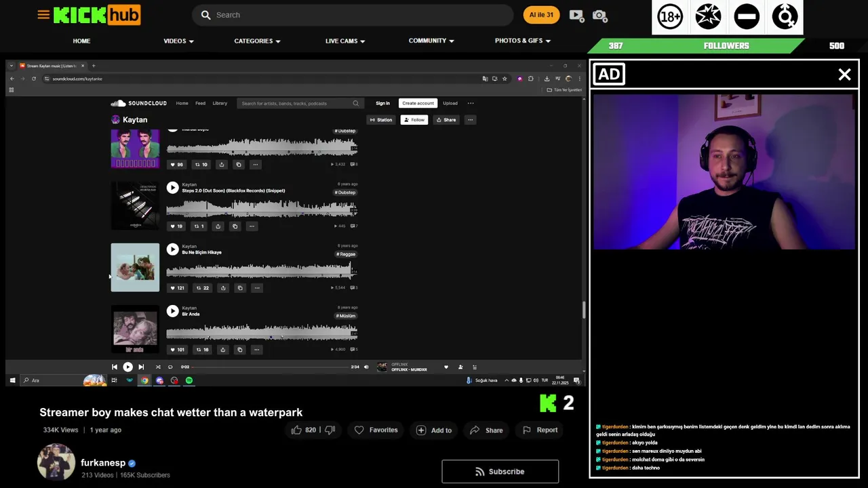Viewport: 868px width, 488px height.
Task: Click SoundCloud Create account button
Action: point(418,103)
